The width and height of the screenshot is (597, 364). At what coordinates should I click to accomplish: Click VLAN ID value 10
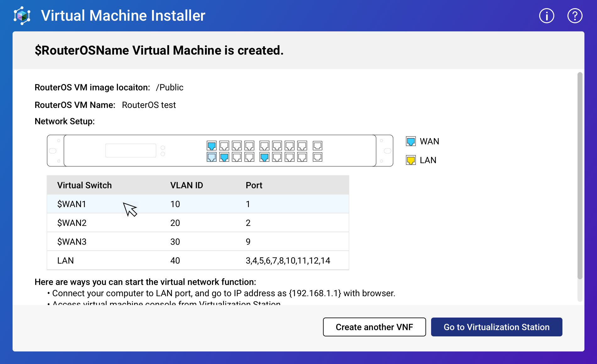click(x=175, y=204)
